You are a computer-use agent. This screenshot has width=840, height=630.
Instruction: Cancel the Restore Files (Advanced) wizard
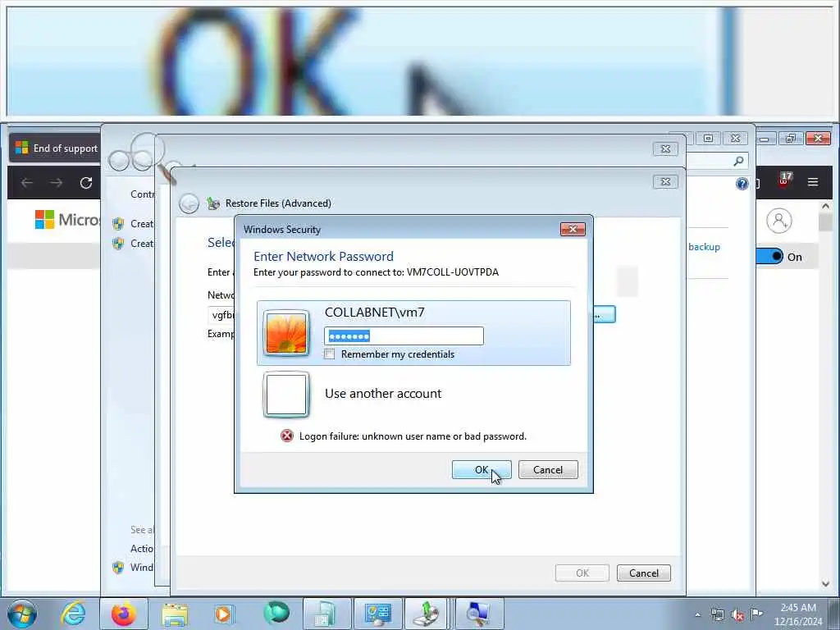pos(643,573)
